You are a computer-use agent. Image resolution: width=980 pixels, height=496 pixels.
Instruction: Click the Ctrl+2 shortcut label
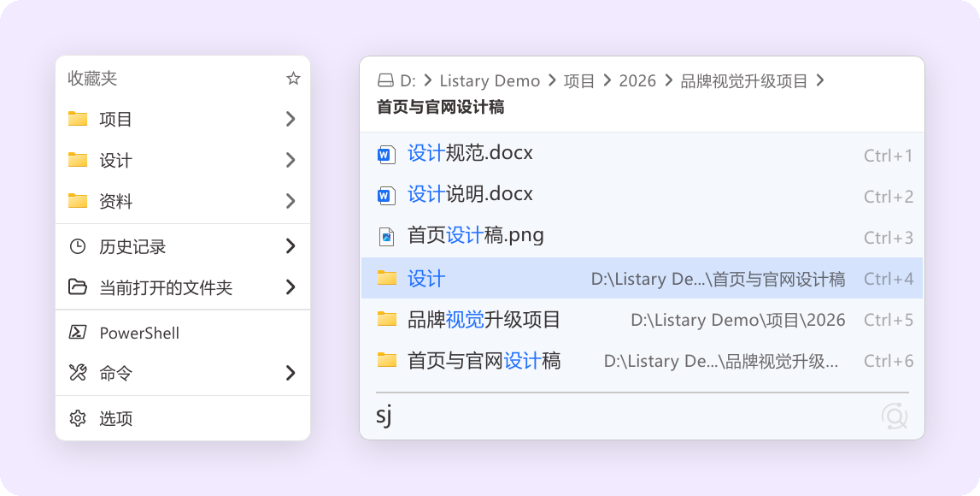click(889, 197)
